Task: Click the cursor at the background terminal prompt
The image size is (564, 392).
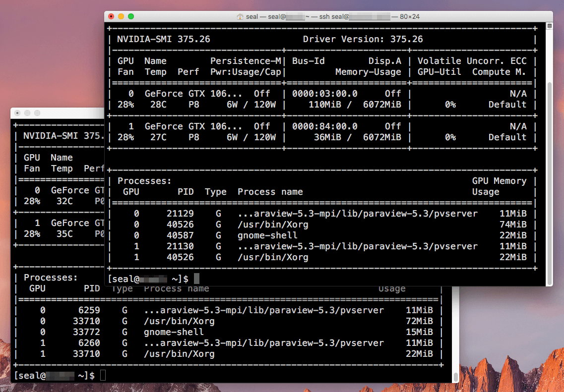Action: 103,376
